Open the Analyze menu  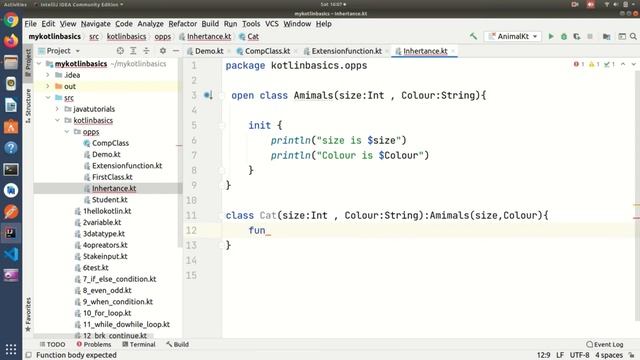pyautogui.click(x=150, y=24)
